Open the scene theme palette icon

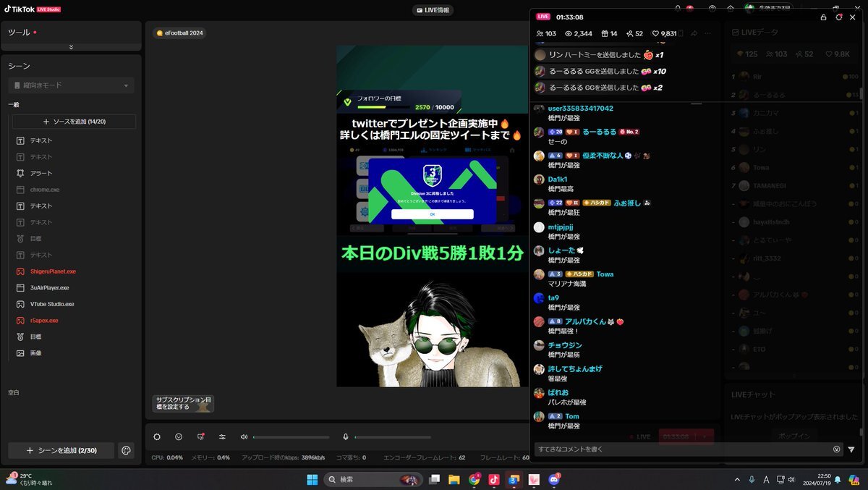tap(126, 450)
